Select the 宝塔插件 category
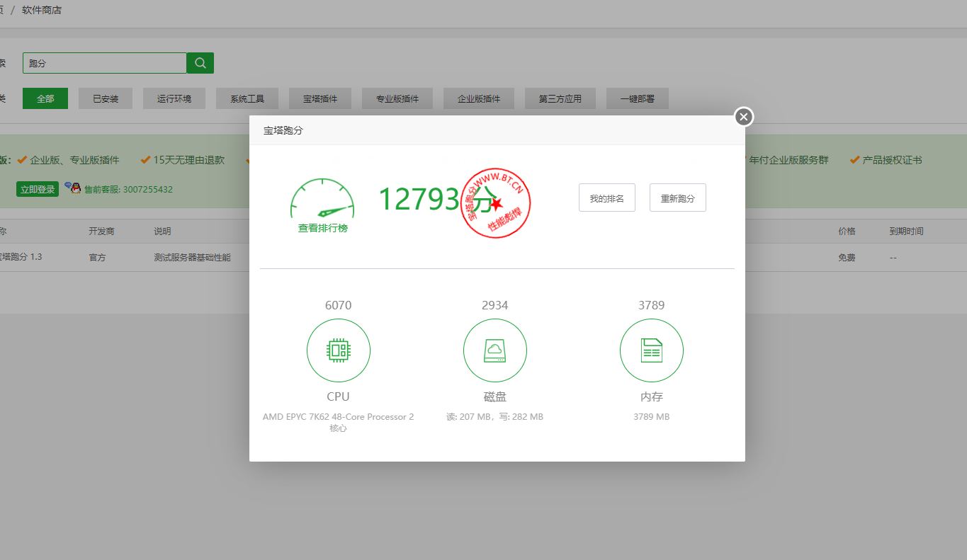This screenshot has width=967, height=560. click(319, 98)
